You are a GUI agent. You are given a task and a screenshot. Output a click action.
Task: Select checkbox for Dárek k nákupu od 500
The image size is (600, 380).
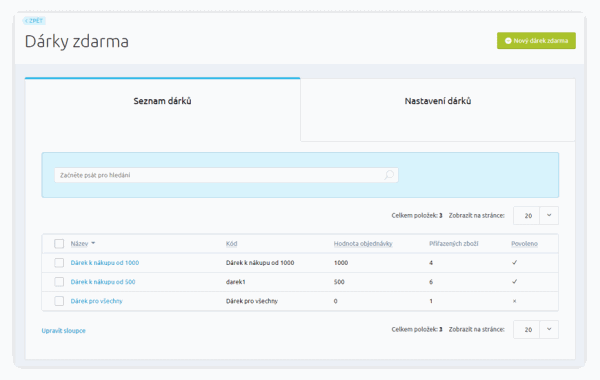(59, 282)
